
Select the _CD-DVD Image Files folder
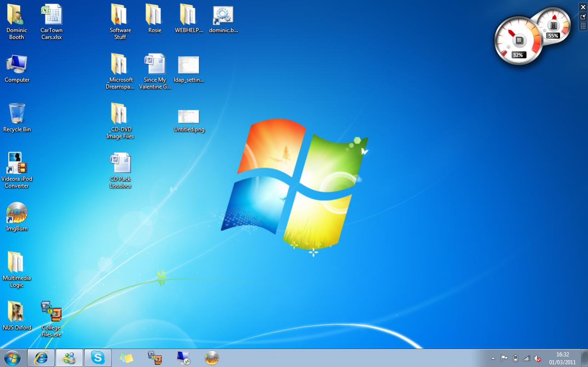coord(120,121)
